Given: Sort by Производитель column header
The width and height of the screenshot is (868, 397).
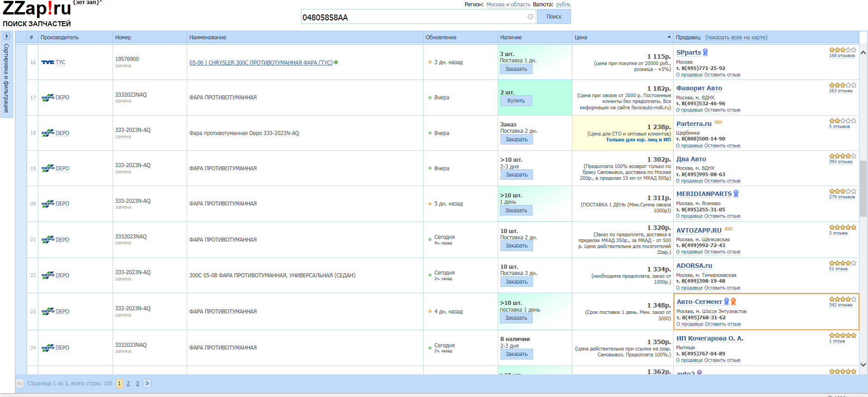Looking at the screenshot, I should [x=75, y=37].
